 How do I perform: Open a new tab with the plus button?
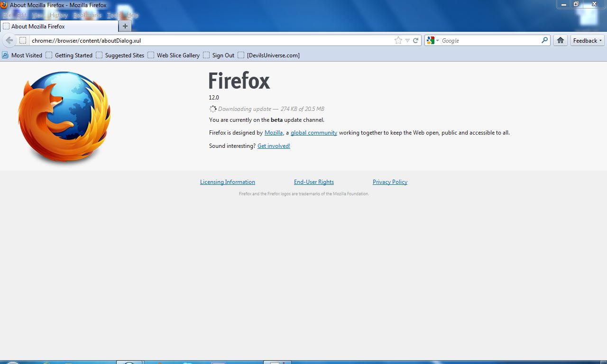pyautogui.click(x=125, y=27)
